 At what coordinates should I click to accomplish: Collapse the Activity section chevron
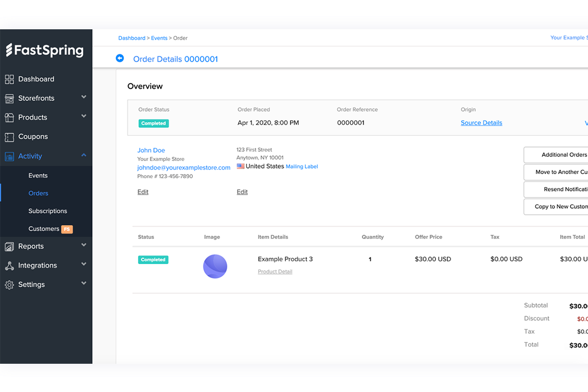click(x=84, y=155)
